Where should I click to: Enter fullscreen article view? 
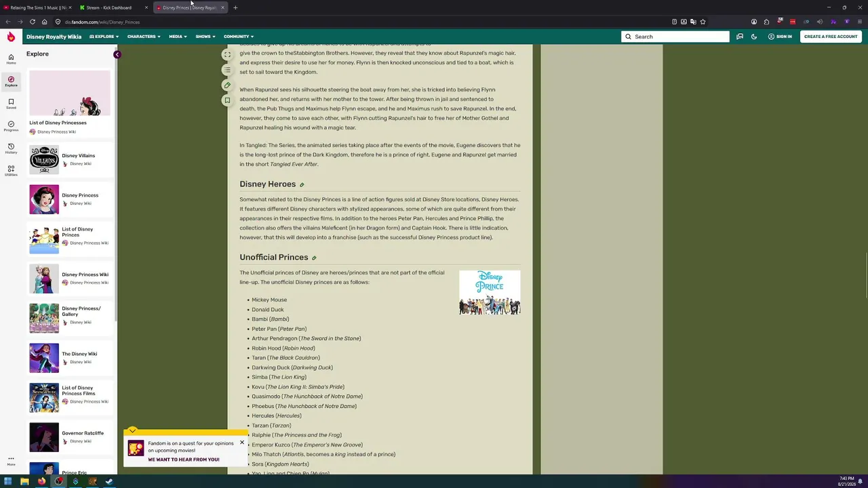pos(227,54)
